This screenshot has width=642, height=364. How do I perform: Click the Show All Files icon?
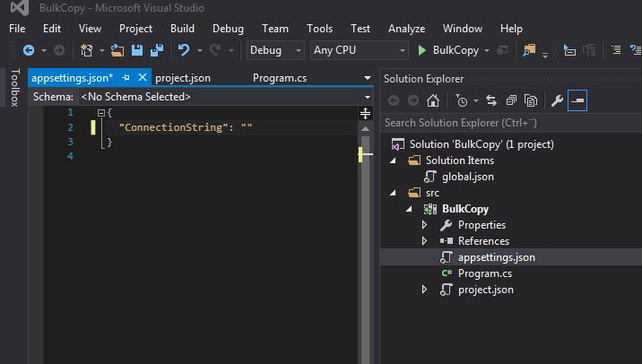click(531, 100)
